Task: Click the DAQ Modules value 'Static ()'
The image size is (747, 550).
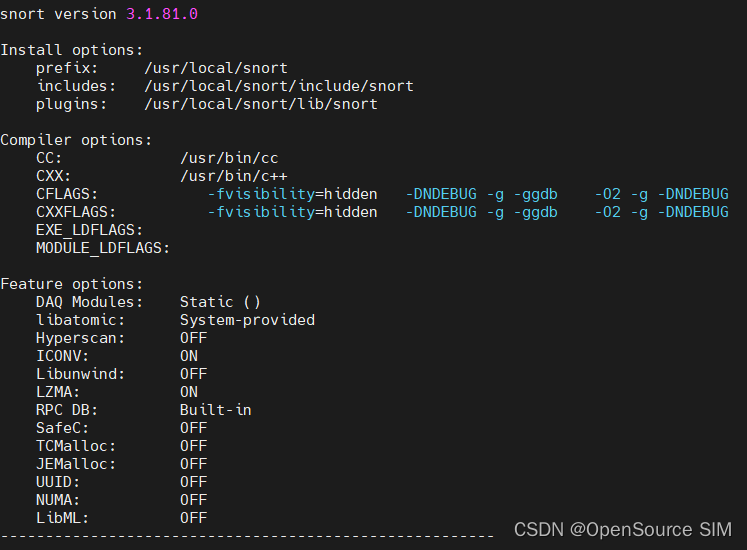Action: point(220,302)
